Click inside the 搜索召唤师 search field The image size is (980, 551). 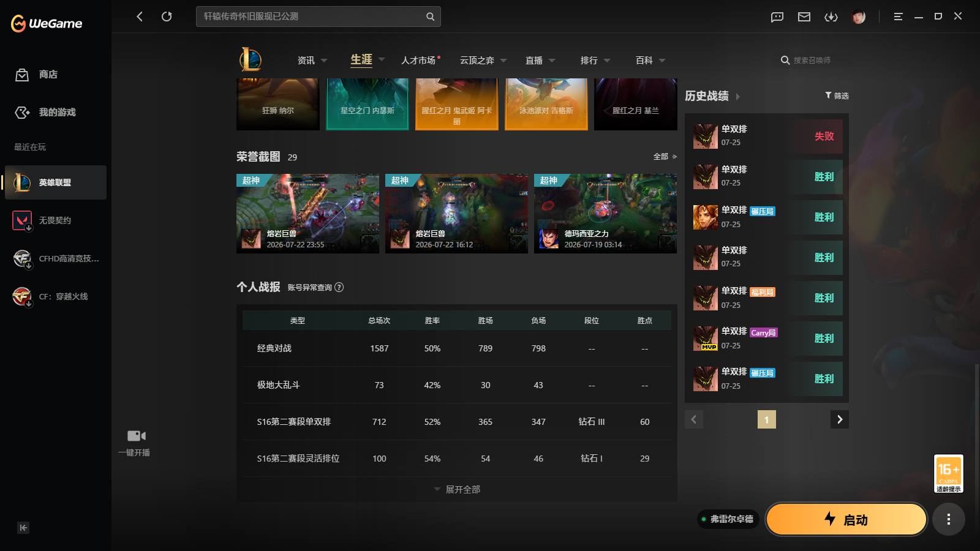click(x=812, y=60)
